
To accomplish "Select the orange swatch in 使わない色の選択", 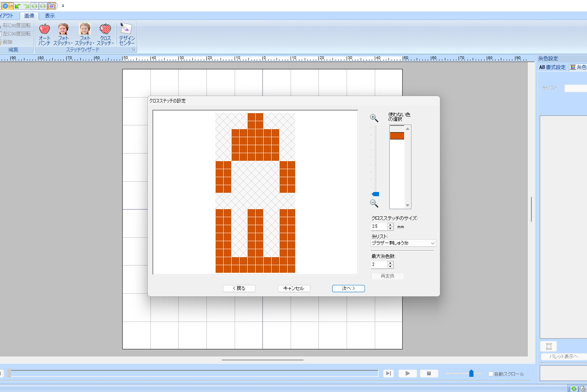I will tap(397, 136).
